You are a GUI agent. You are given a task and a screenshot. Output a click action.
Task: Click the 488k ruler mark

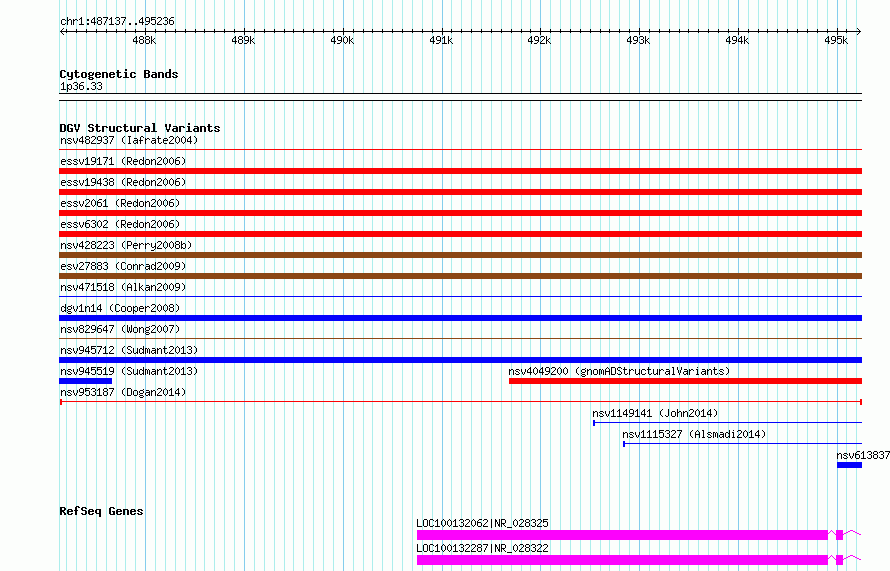(144, 40)
